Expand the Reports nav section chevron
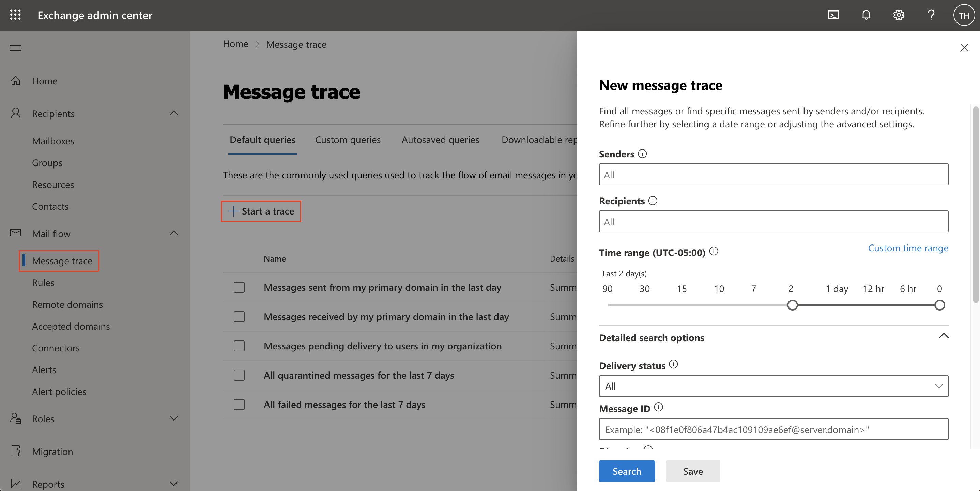Screen dimensions: 980x491 pyautogui.click(x=174, y=484)
